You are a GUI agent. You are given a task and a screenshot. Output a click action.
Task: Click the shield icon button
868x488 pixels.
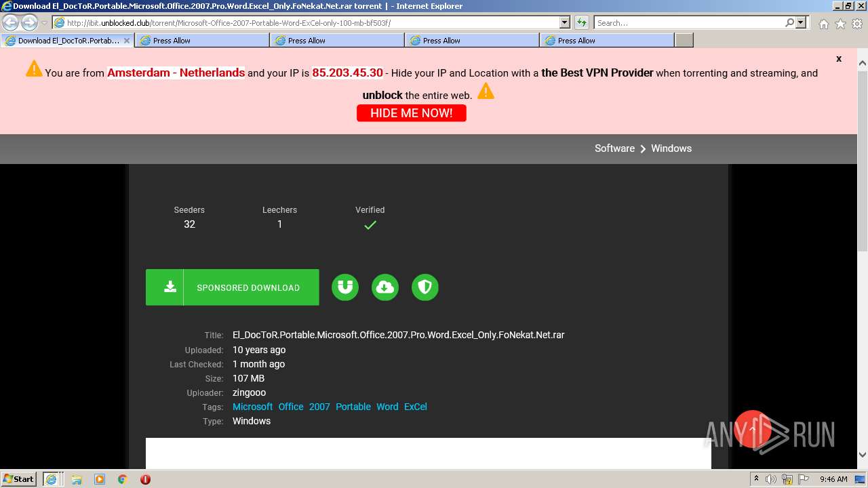[425, 287]
